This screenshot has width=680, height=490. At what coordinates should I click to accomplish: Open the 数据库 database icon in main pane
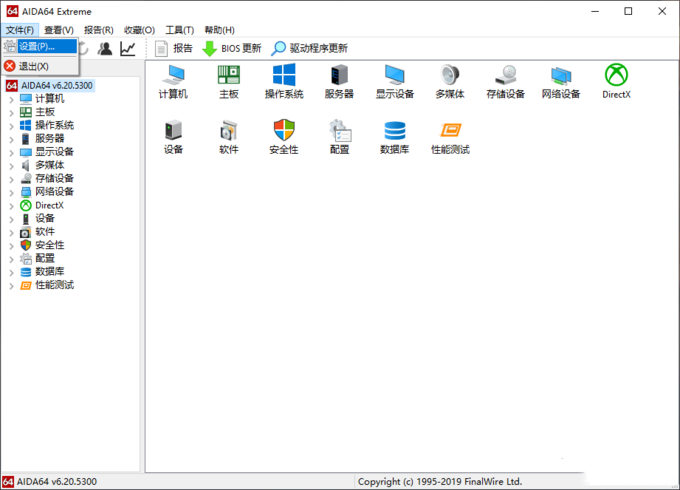pos(395,137)
